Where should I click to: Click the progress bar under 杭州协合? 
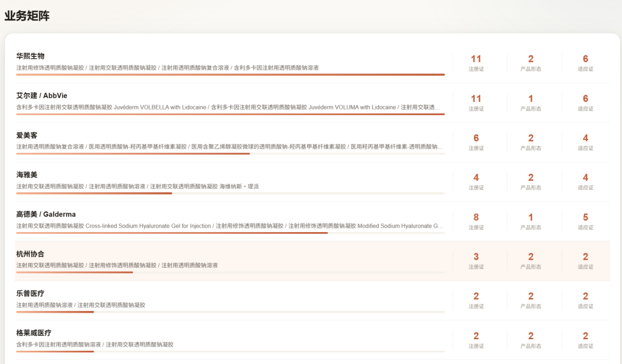[230, 272]
